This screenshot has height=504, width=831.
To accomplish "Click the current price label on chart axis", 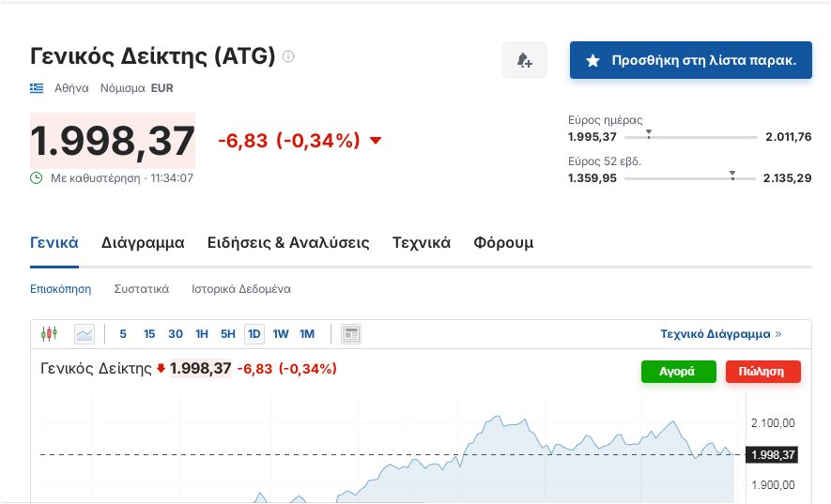I will (773, 454).
